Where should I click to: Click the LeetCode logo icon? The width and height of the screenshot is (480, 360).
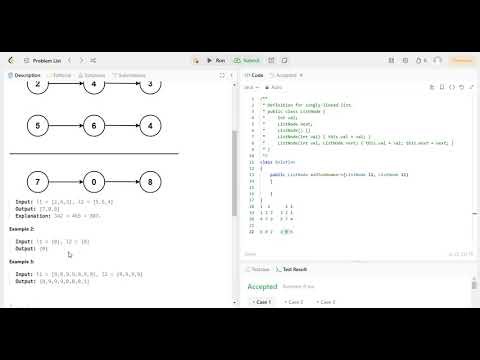11,60
